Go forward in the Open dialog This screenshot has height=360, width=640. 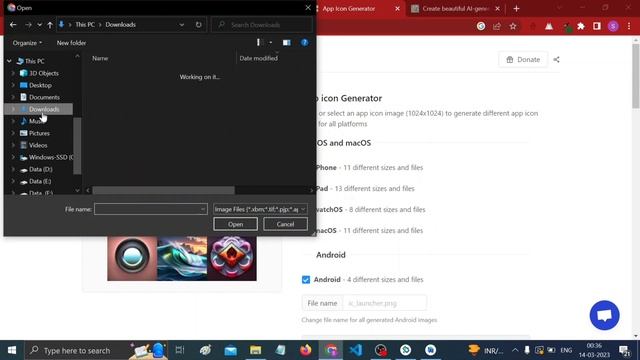28,25
